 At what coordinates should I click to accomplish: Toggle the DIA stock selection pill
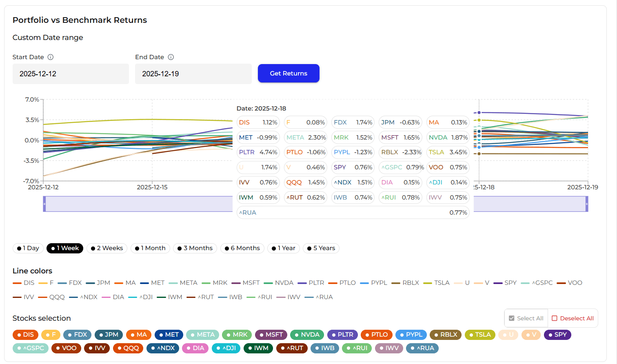click(195, 348)
